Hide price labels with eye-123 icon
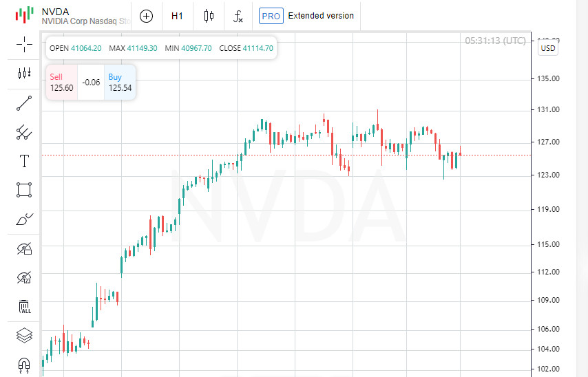The image size is (588, 377). point(24,277)
